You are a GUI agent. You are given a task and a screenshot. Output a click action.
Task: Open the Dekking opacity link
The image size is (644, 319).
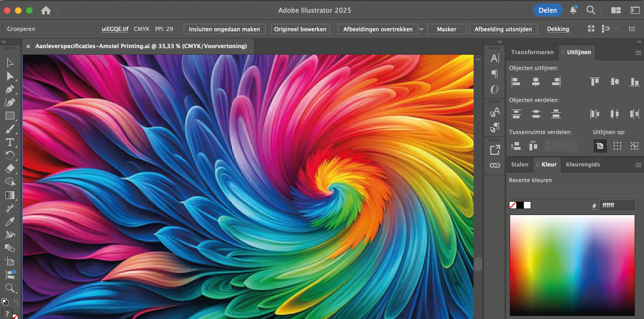[558, 29]
